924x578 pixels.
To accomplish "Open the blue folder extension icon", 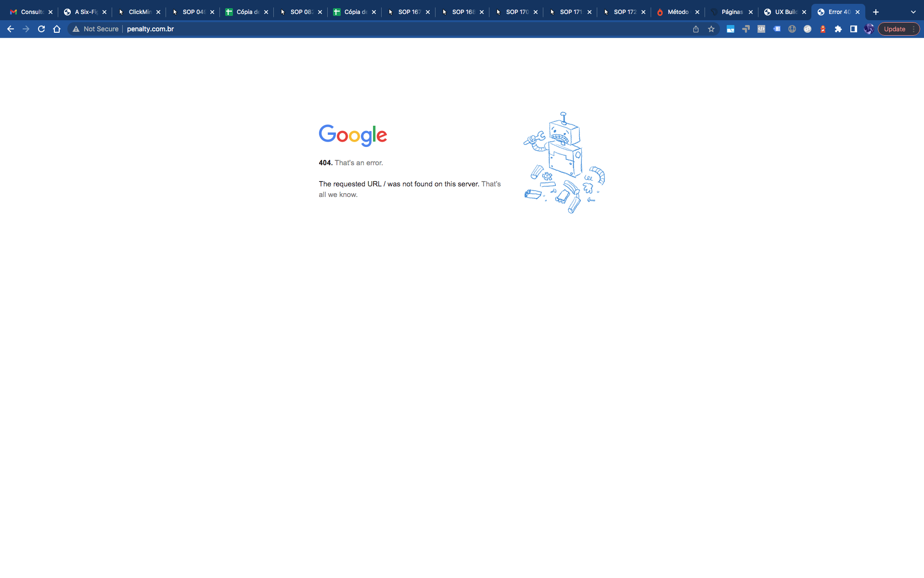I will pos(731,29).
